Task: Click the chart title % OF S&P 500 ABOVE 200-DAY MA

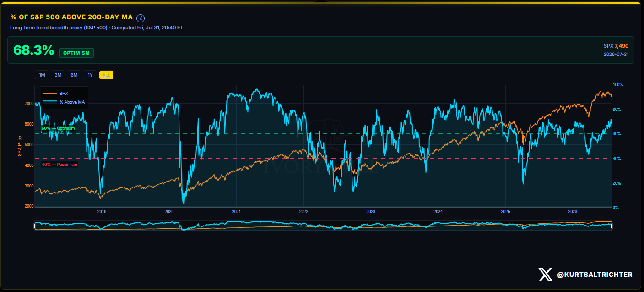Action: 71,17
